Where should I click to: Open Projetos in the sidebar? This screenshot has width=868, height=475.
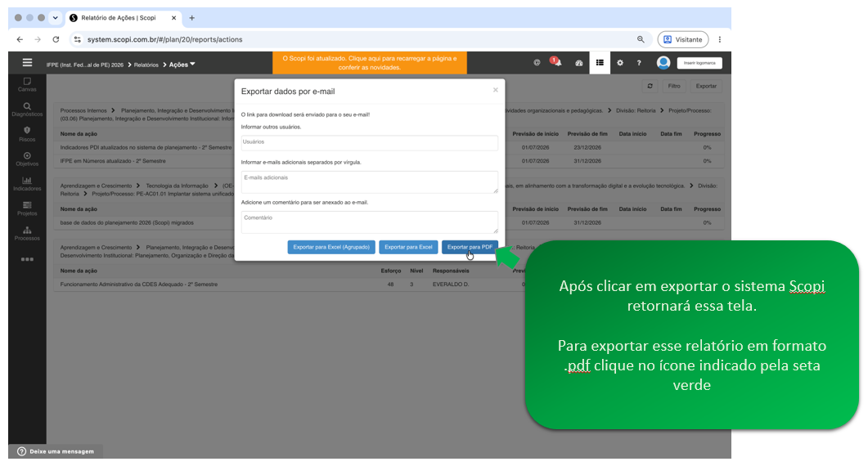click(27, 208)
